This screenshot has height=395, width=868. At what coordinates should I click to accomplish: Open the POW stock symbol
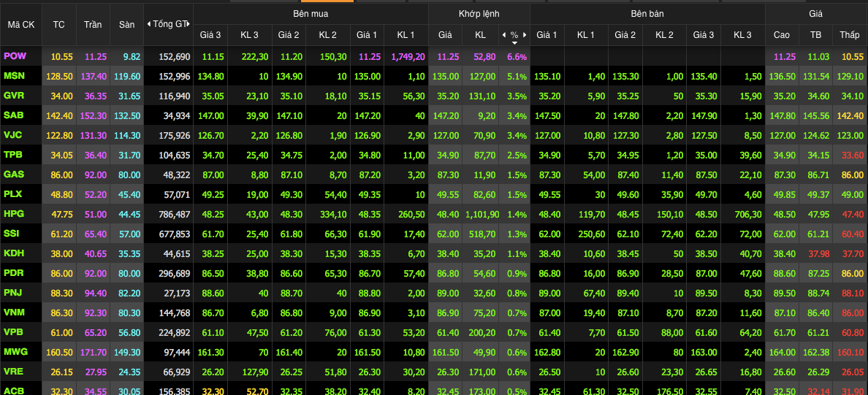(14, 56)
